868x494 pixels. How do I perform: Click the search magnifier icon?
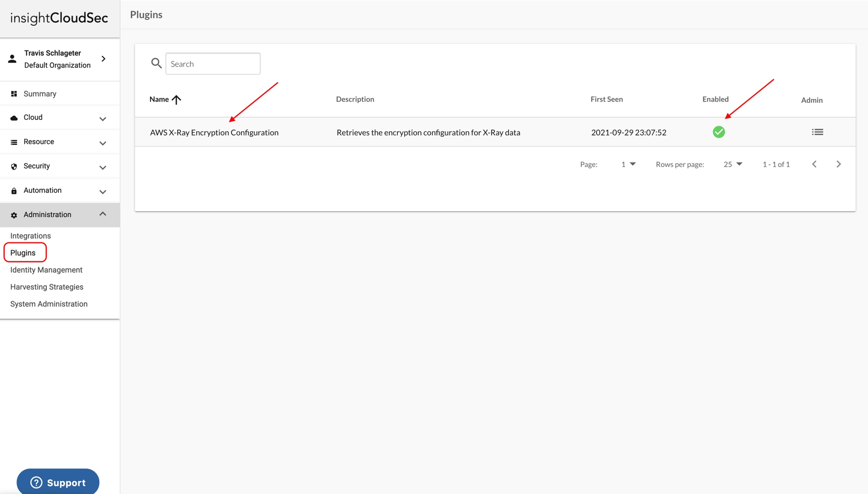[156, 63]
